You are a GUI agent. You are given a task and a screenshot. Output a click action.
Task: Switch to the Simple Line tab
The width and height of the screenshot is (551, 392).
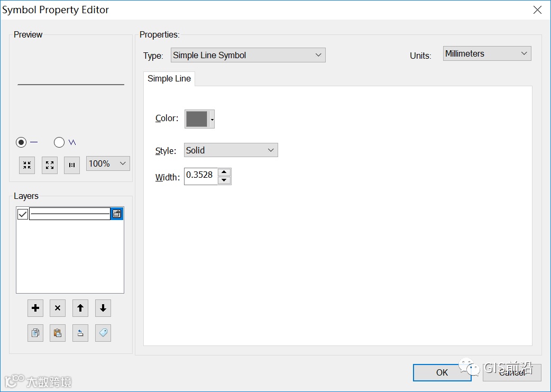point(169,78)
